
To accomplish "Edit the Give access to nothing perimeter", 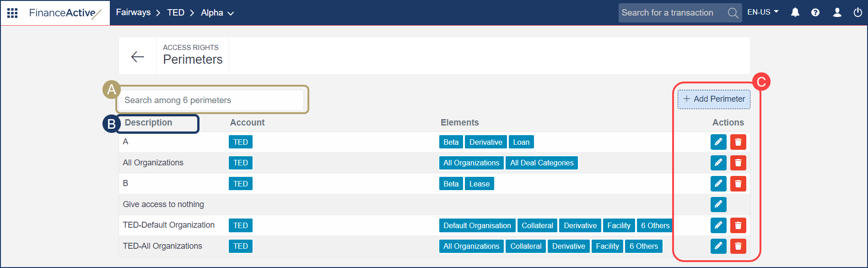I will coord(718,204).
